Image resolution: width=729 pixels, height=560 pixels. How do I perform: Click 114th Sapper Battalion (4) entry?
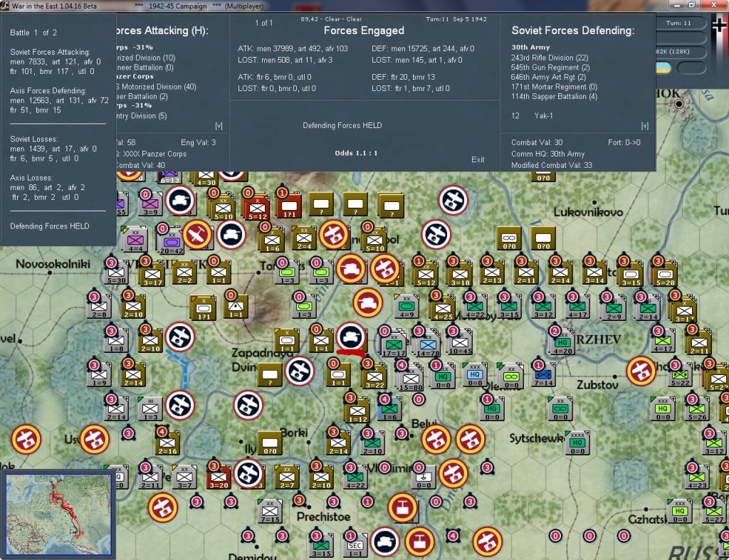tap(554, 97)
